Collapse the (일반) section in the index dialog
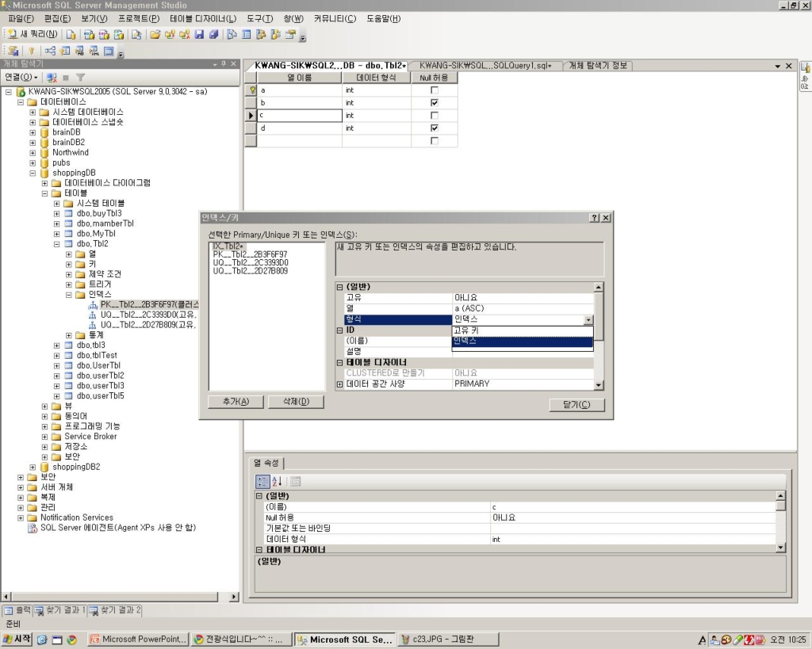 (x=339, y=287)
